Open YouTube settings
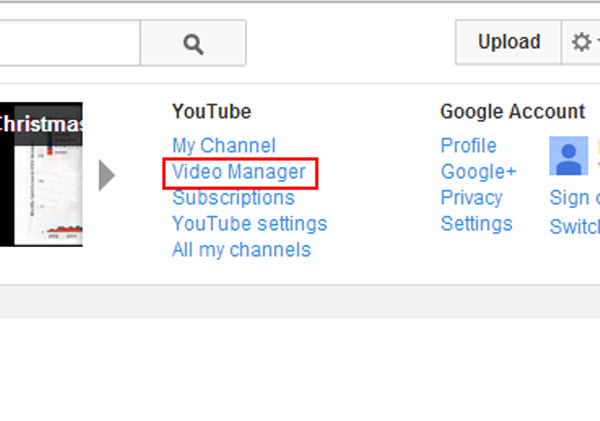600x421 pixels. pos(249,224)
